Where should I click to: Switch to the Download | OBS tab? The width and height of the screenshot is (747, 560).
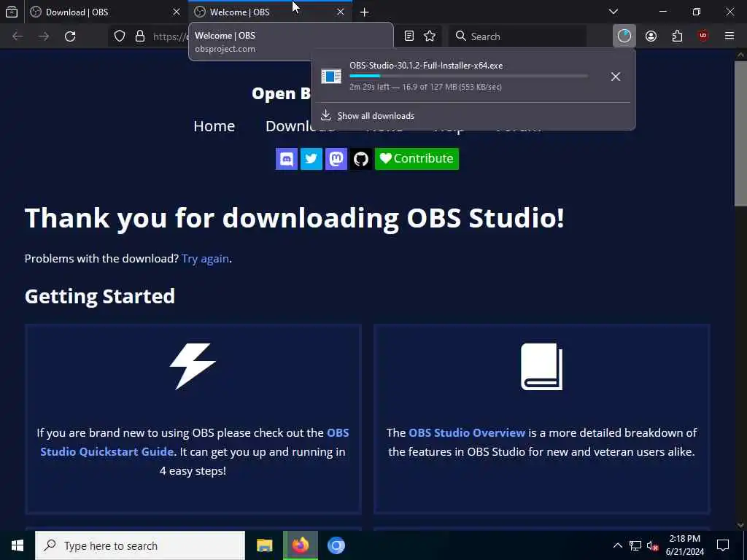(105, 12)
